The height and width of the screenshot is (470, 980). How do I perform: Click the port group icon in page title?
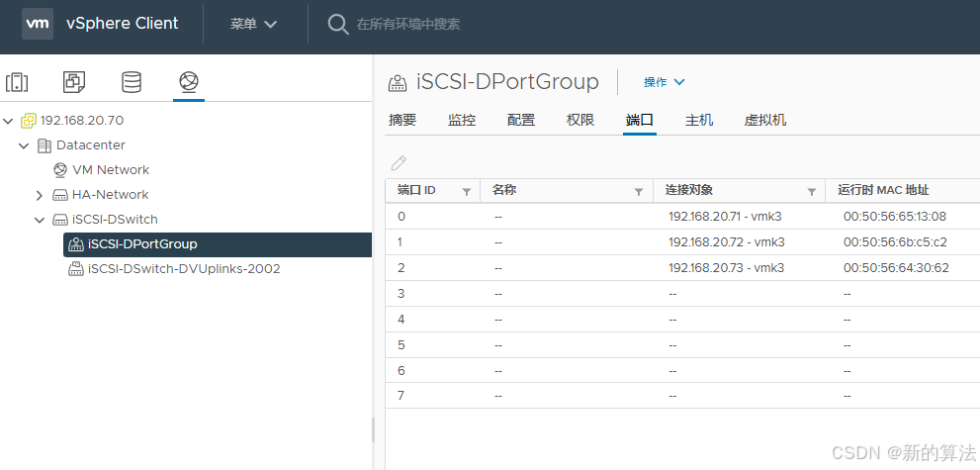pyautogui.click(x=398, y=82)
